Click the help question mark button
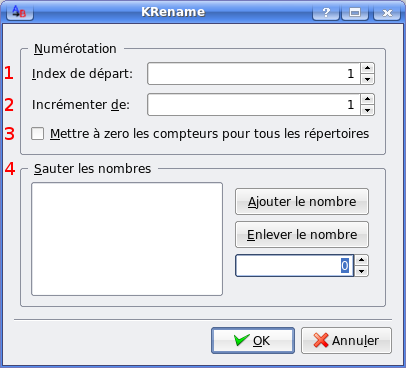This screenshot has width=406, height=368. 326,12
